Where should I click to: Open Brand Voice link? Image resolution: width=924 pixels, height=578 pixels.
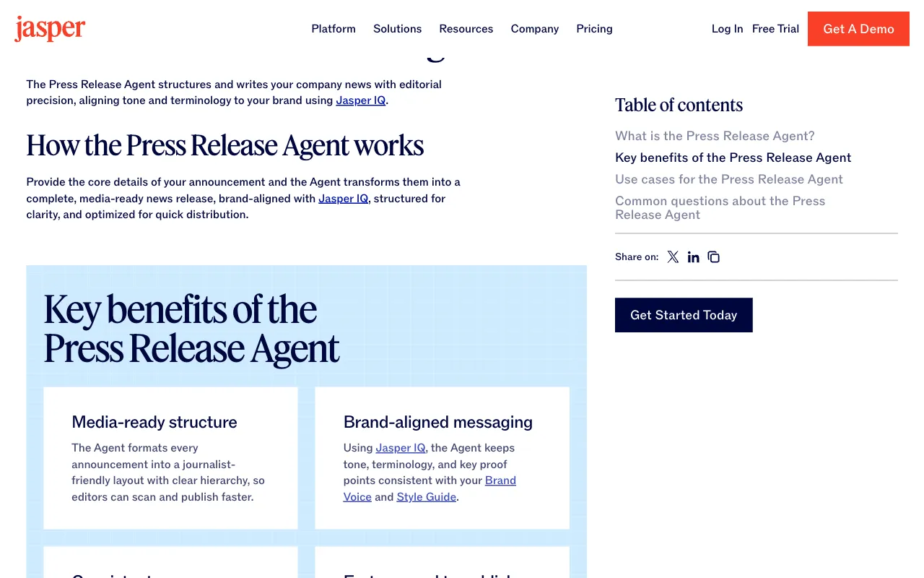tap(500, 480)
